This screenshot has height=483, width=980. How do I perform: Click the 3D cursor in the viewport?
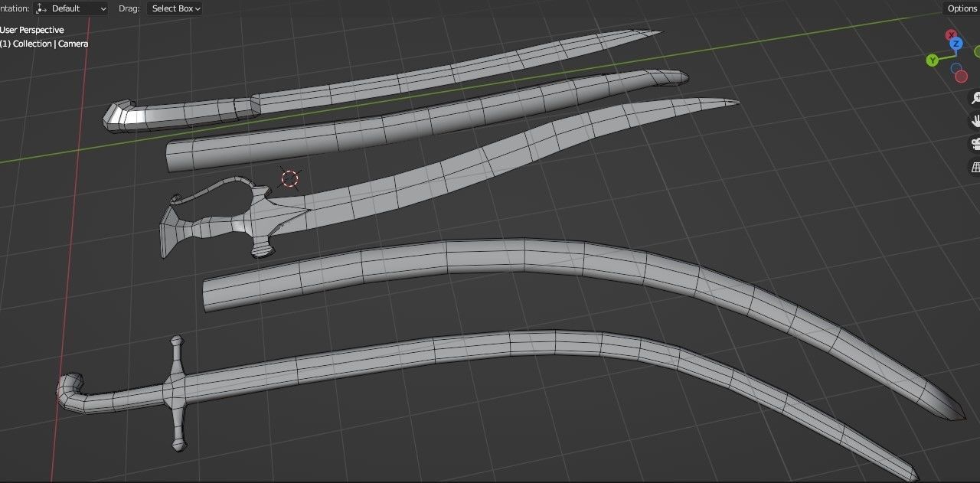click(x=289, y=178)
